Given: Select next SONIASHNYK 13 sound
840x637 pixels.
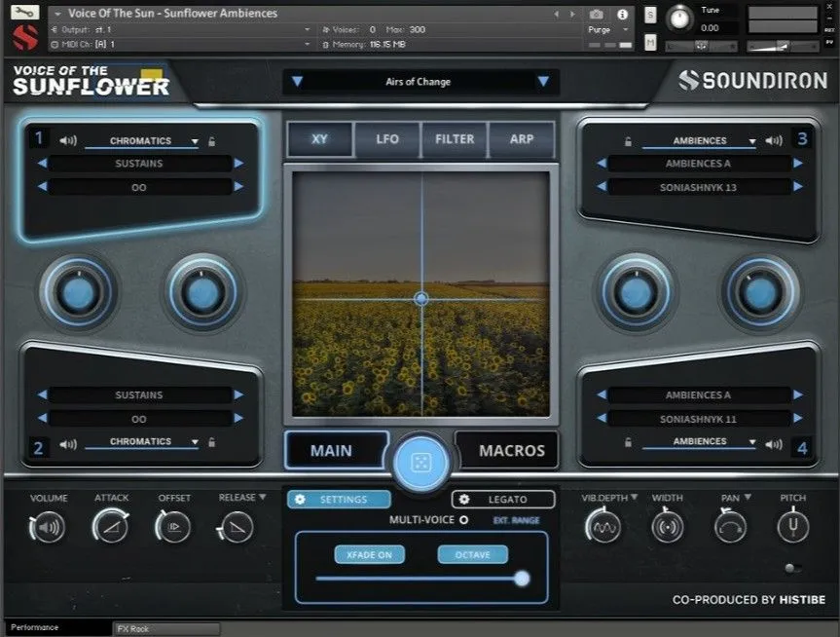Looking at the screenshot, I should tap(798, 187).
